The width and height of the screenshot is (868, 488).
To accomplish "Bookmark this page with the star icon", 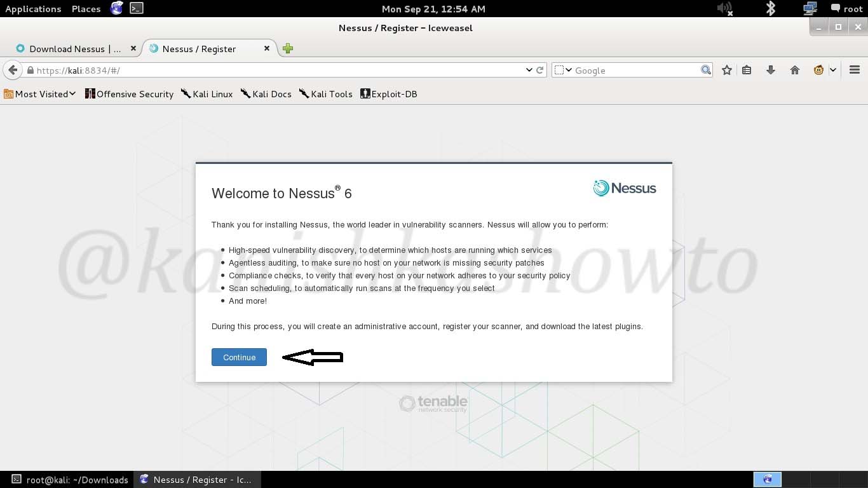I will coord(727,70).
